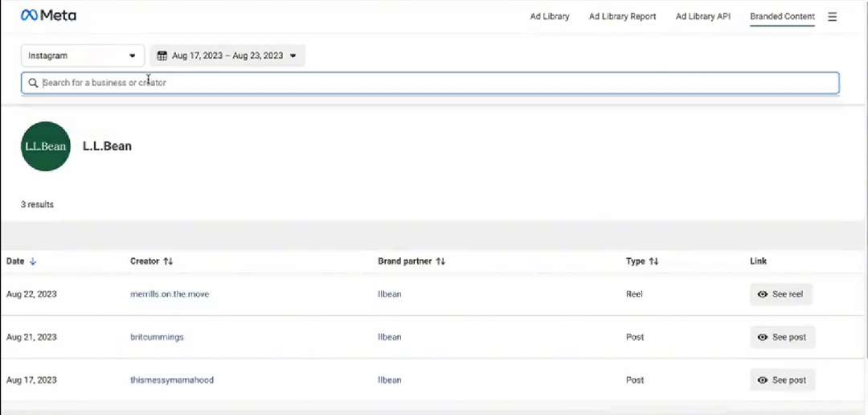Focus the business or creator search field
This screenshot has height=415, width=868.
coord(434,83)
